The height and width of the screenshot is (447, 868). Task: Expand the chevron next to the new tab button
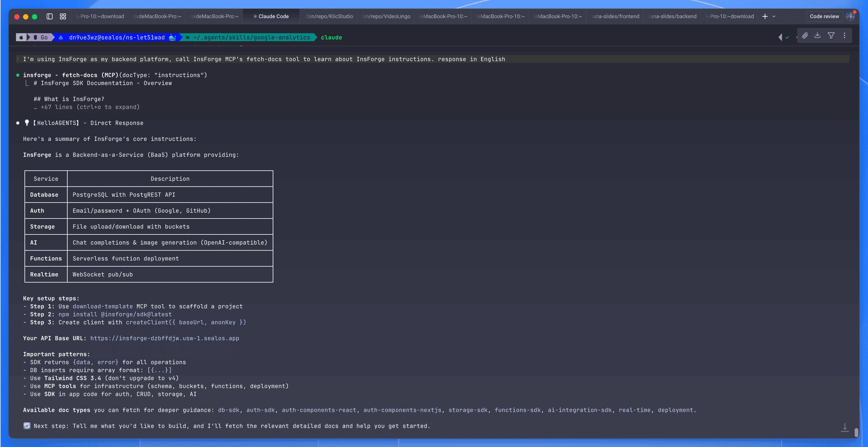click(774, 16)
